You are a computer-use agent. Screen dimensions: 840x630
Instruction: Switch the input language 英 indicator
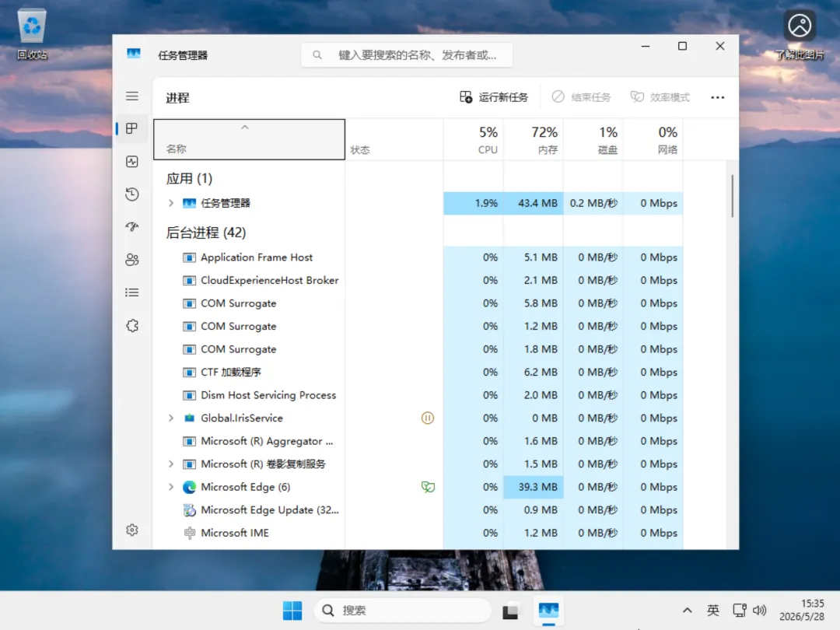(x=713, y=611)
